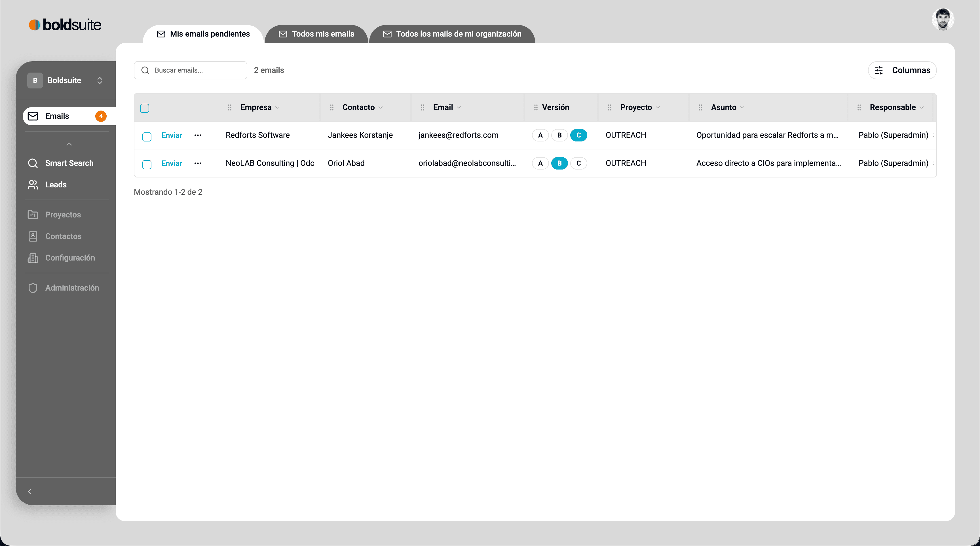Click the Smart Search magnifier icon
The width and height of the screenshot is (980, 546).
pyautogui.click(x=33, y=163)
